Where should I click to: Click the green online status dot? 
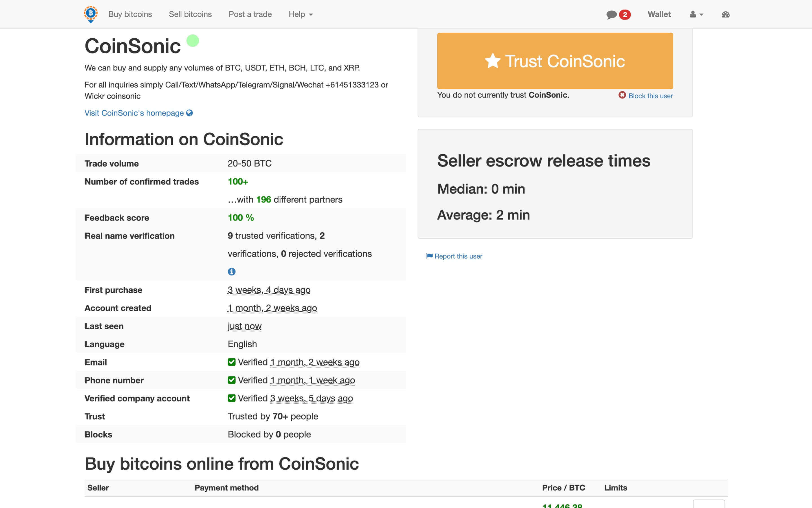pyautogui.click(x=193, y=41)
